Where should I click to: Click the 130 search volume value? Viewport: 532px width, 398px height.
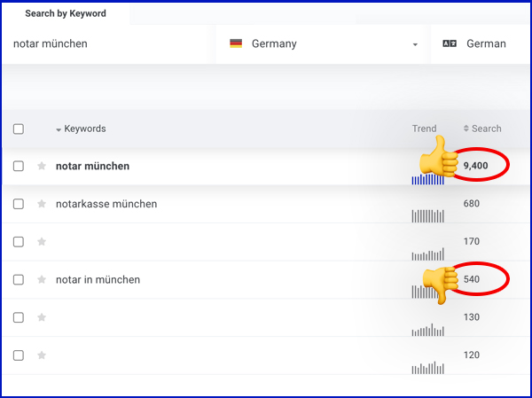(x=472, y=317)
